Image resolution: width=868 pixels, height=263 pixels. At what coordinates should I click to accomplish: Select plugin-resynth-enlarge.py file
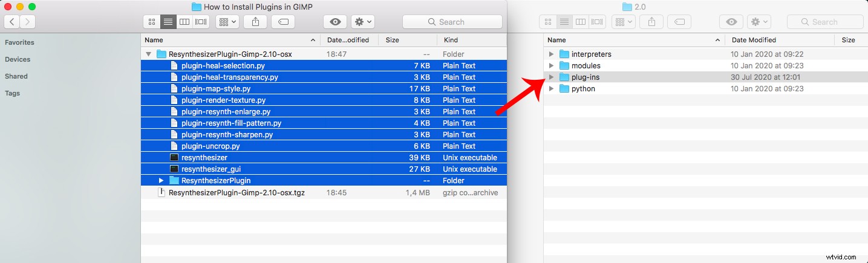click(x=324, y=111)
